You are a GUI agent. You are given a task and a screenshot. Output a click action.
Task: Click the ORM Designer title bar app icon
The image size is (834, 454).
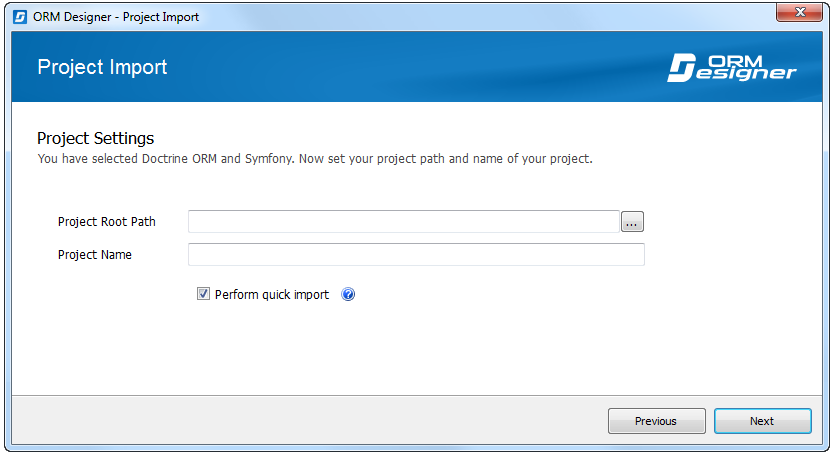coord(20,17)
